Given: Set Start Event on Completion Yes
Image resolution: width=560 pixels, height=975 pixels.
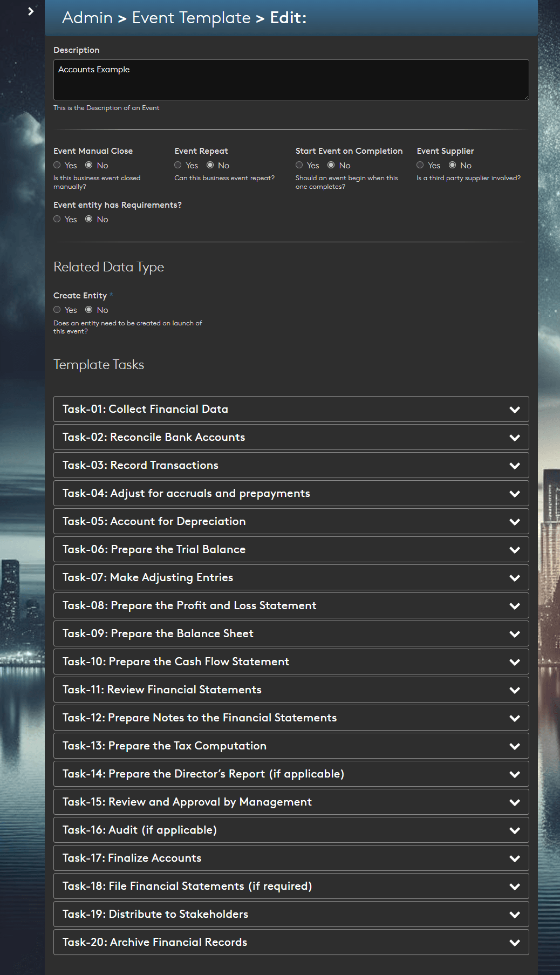Looking at the screenshot, I should [299, 165].
